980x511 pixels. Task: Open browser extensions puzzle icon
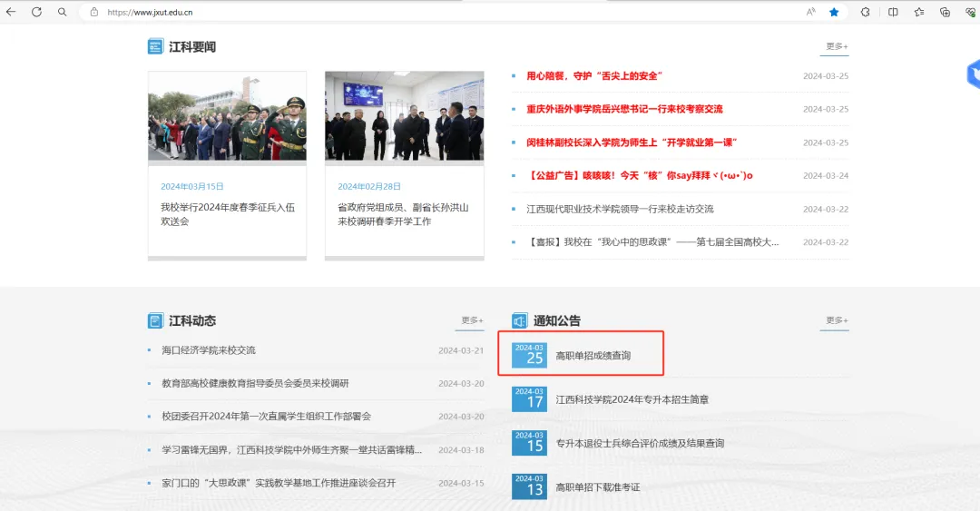pyautogui.click(x=865, y=12)
